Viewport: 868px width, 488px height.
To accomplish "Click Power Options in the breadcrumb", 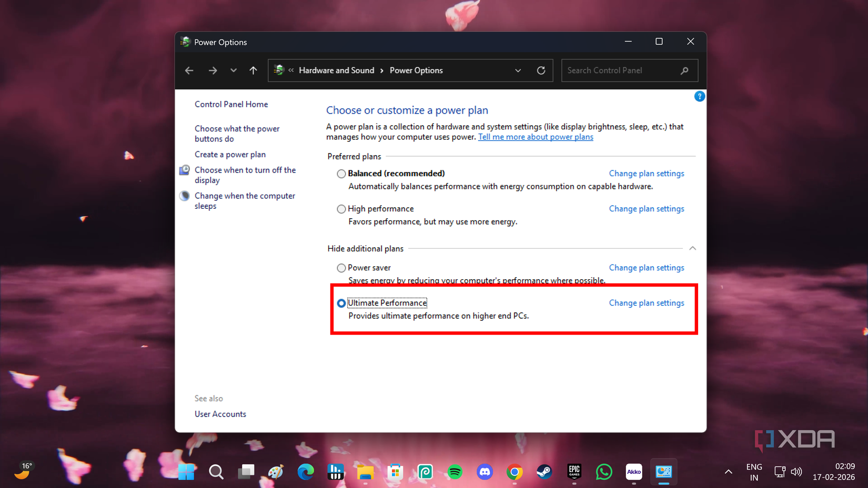I will pos(416,70).
